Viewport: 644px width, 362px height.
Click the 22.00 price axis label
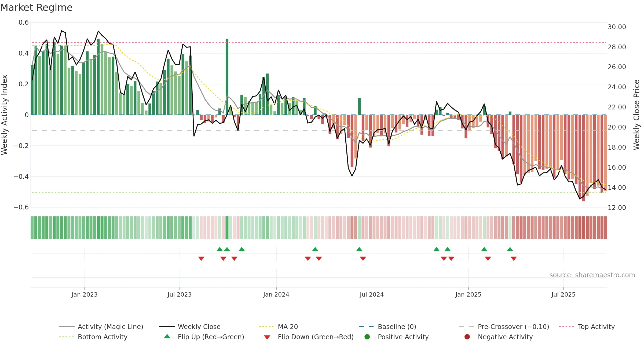617,107
